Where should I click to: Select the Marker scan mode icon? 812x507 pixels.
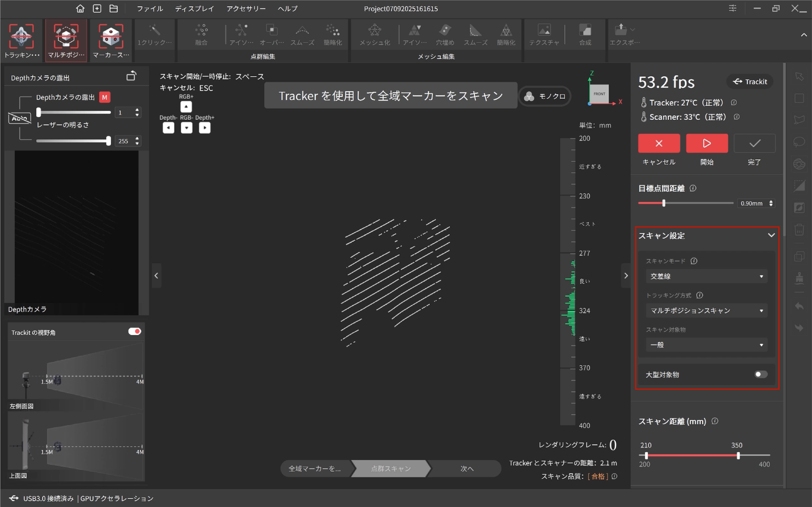pos(111,37)
